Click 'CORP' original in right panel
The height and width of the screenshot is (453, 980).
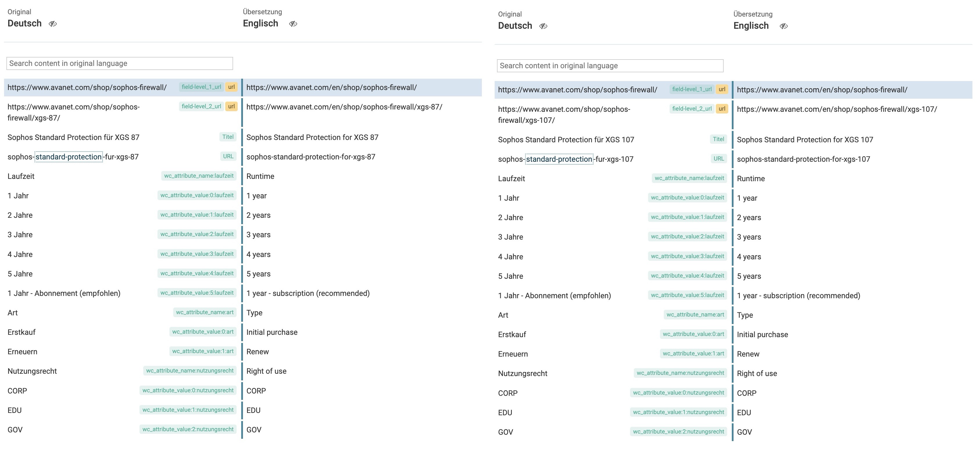tap(507, 393)
